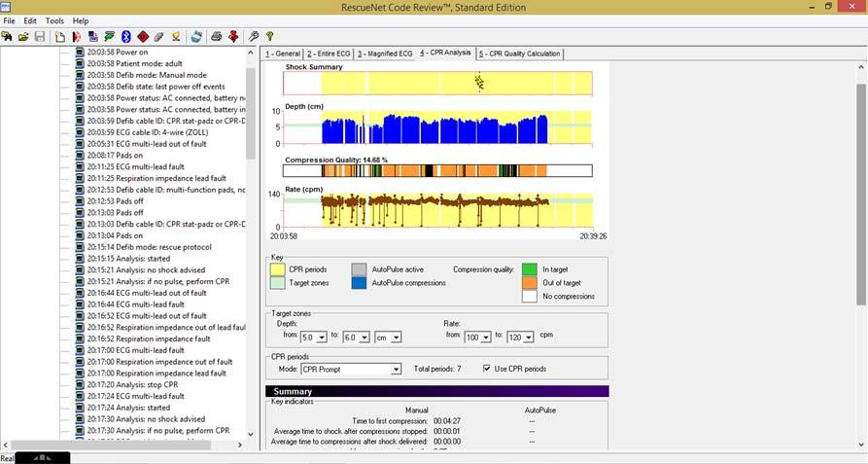The image size is (868, 464).
Task: Select event 20:03:58 Patient mode: adult
Action: click(x=134, y=63)
